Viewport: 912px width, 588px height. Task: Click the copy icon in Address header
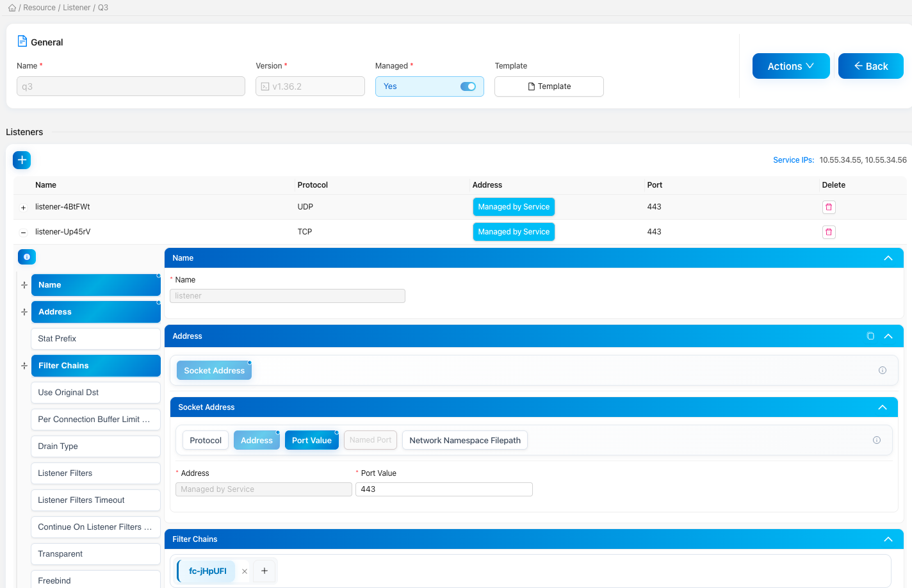[x=870, y=336]
